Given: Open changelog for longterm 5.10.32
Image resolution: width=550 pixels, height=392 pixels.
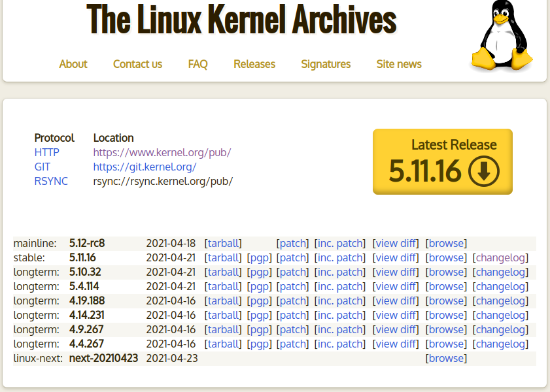Looking at the screenshot, I should 500,272.
